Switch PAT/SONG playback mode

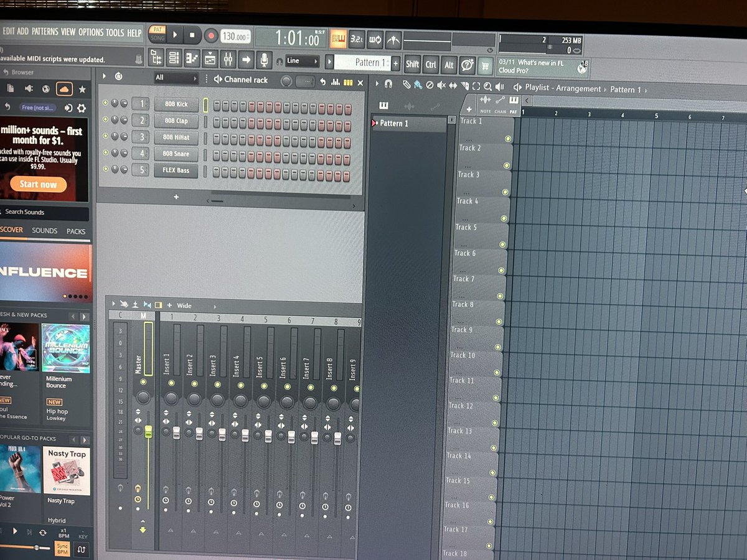[x=158, y=34]
